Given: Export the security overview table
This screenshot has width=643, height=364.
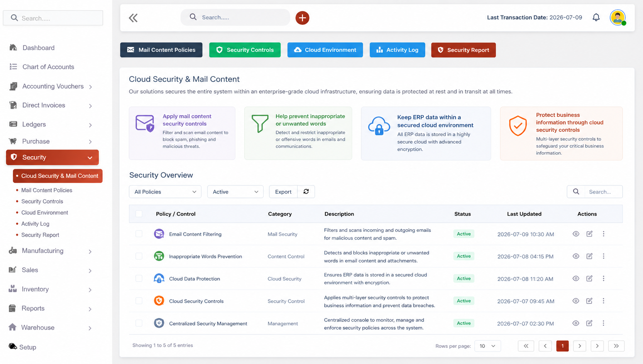Looking at the screenshot, I should [283, 192].
